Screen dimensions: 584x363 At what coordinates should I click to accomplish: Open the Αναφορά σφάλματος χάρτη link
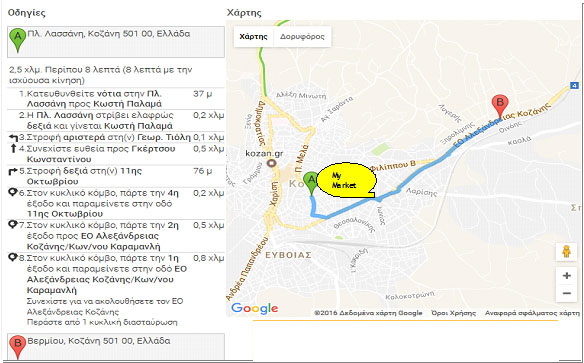[532, 313]
